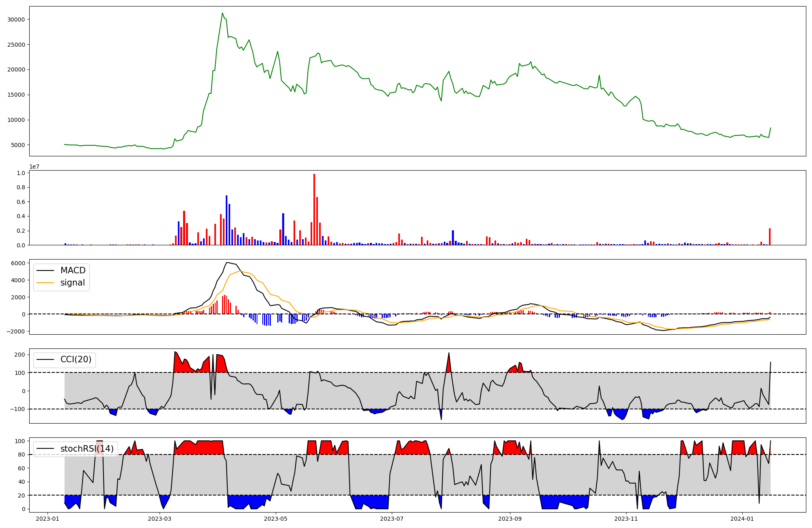This screenshot has height=528, width=812.
Task: Click the MACD legend label
Action: [73, 270]
